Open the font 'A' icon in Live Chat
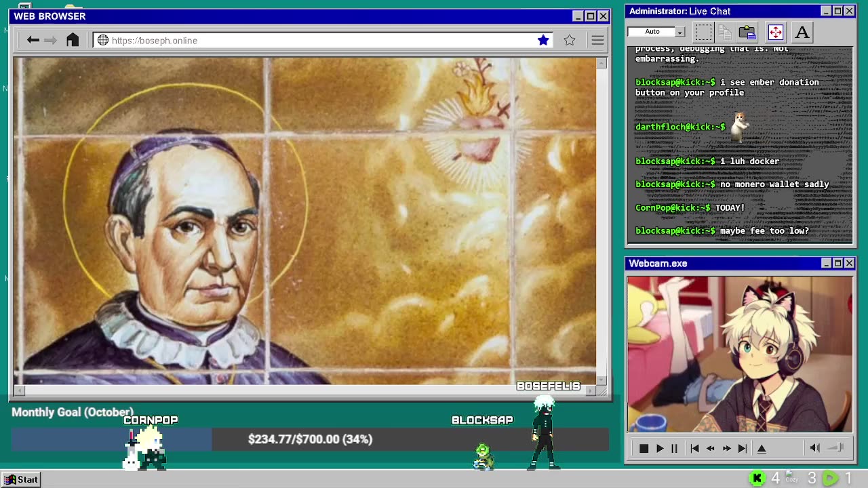The height and width of the screenshot is (488, 868). [802, 32]
